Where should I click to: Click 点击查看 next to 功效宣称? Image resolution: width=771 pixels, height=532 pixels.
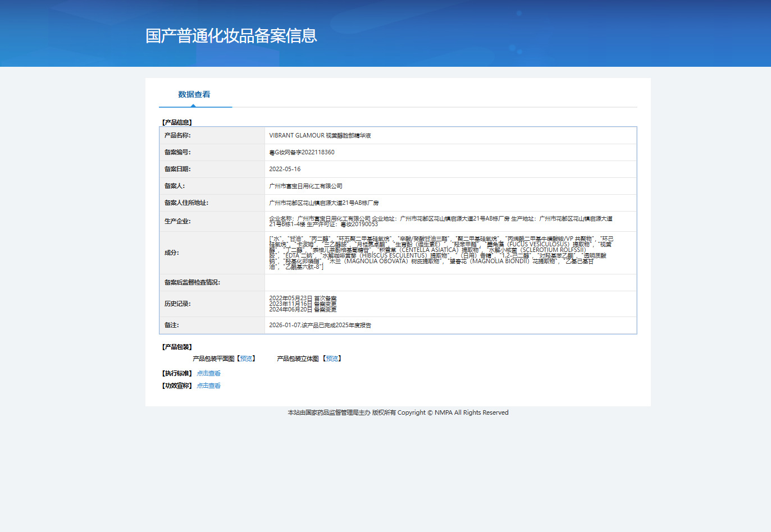click(x=209, y=386)
